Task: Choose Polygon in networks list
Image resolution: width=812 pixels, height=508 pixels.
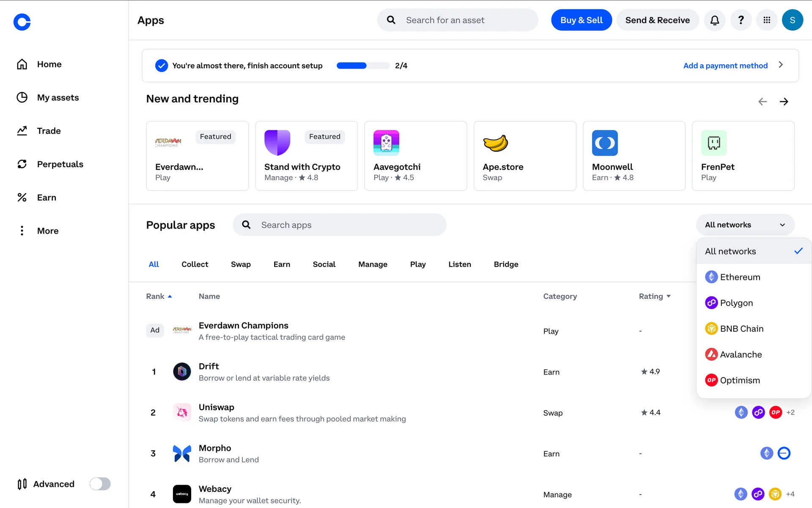Action: coord(736,303)
